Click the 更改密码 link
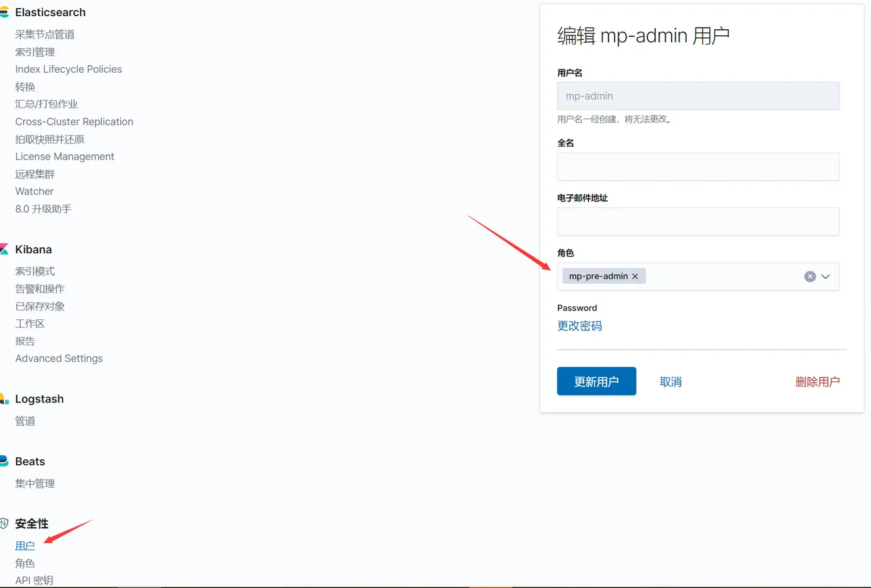 (579, 326)
